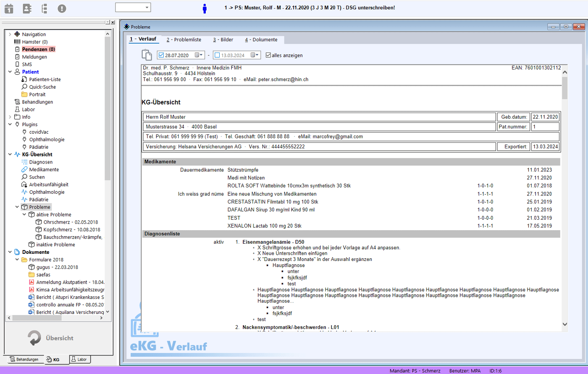Viewport: 588px width, 374px height.
Task: Click 'Mandant: PS - Schmerz' status entry
Action: 415,371
